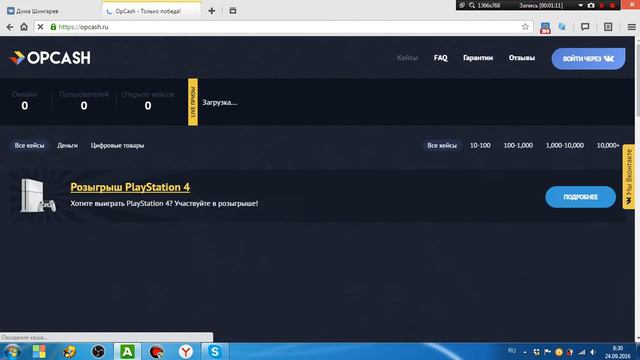Filter cases by Деньги
Screen dimensions: 640x360
point(67,145)
